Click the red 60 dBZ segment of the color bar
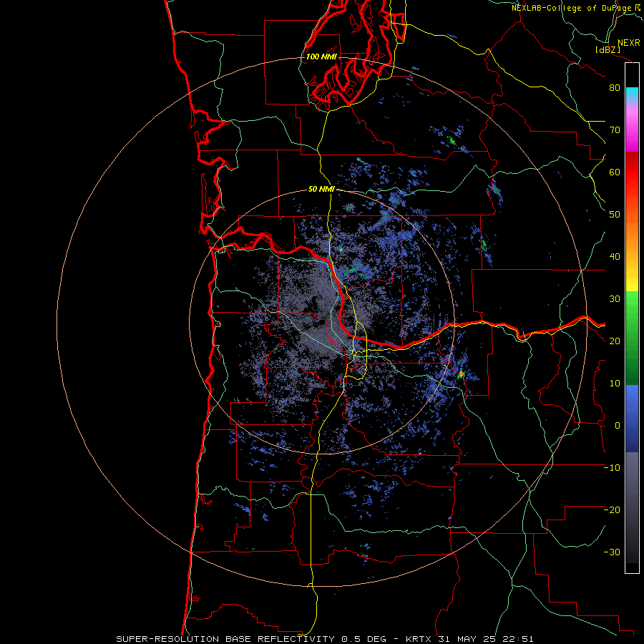Image resolution: width=644 pixels, height=644 pixels. [632, 172]
